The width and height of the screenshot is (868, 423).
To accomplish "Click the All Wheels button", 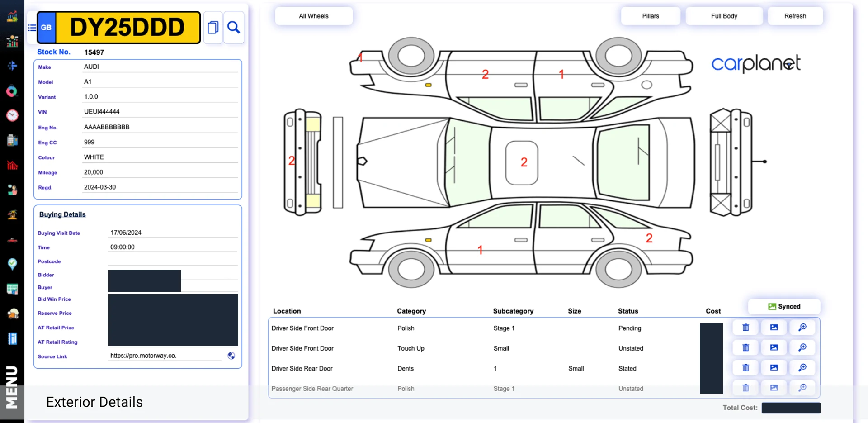I will (314, 16).
